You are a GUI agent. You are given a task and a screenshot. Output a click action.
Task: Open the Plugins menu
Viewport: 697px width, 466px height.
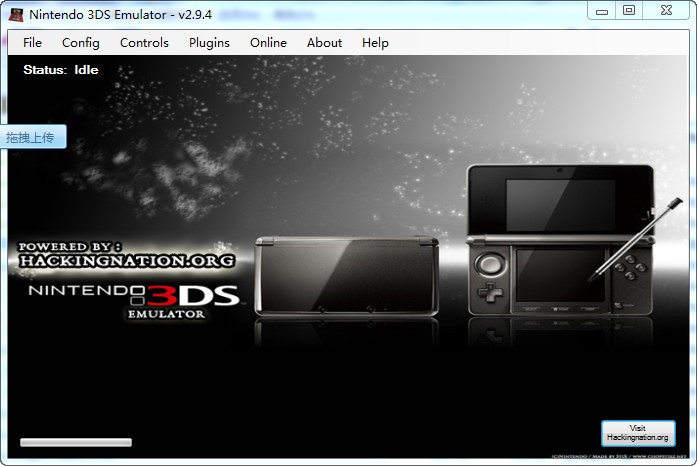pyautogui.click(x=209, y=43)
